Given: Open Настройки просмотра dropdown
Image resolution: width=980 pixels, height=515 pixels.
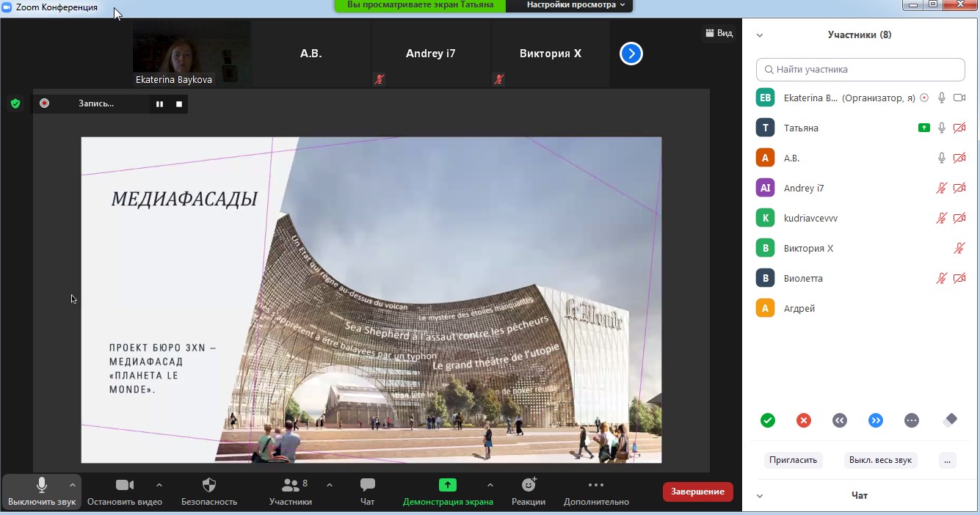Looking at the screenshot, I should pos(576,5).
